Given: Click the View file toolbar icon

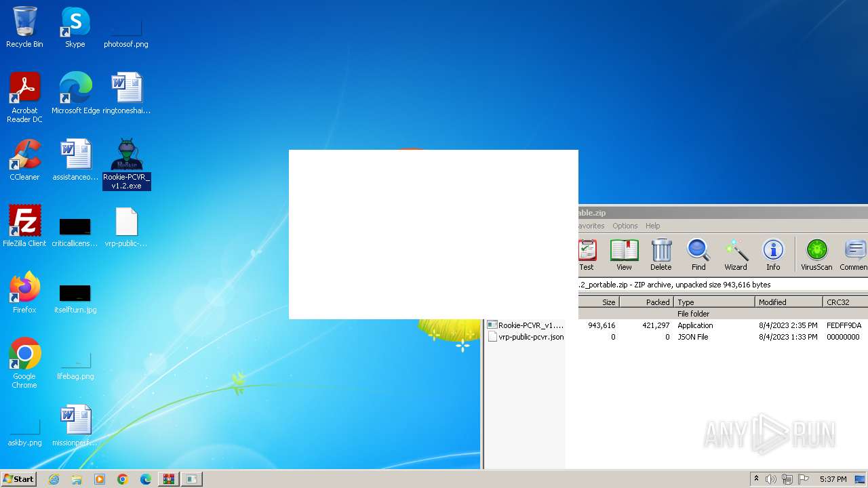Looking at the screenshot, I should pyautogui.click(x=624, y=255).
